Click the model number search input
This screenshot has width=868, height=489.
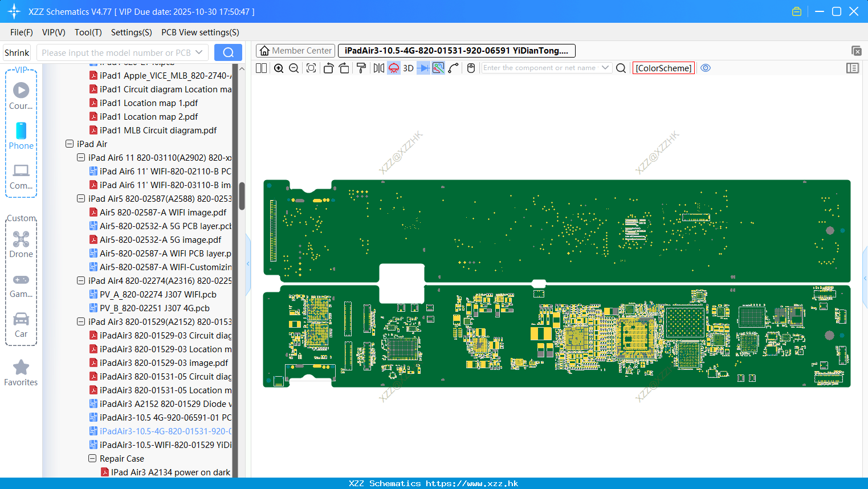(x=116, y=52)
